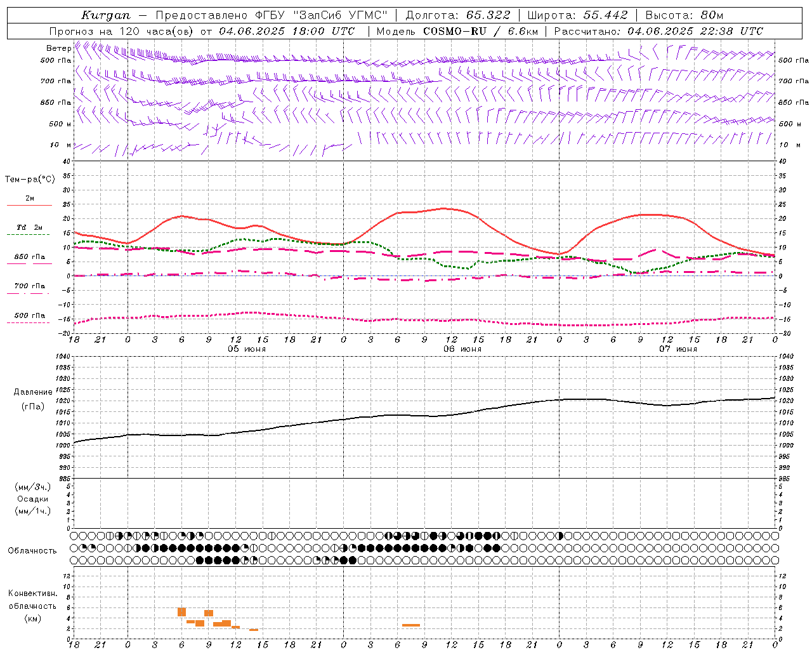Click the station name "Kurgan" in the header

(105, 15)
